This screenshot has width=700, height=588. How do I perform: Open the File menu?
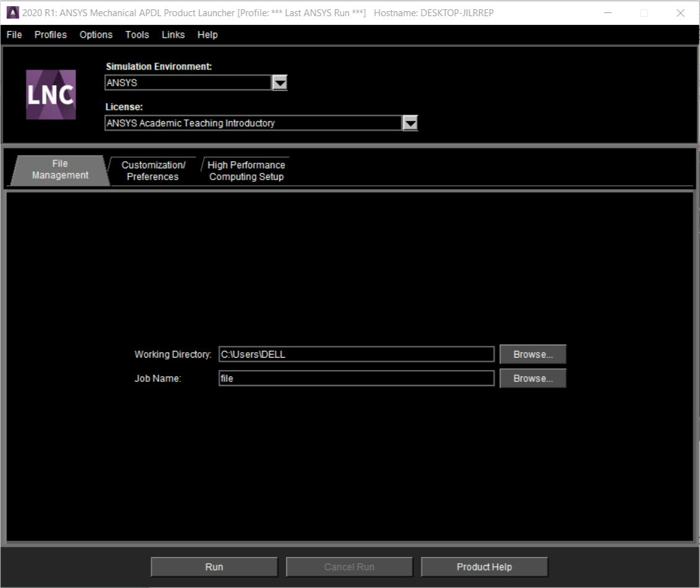tap(14, 35)
